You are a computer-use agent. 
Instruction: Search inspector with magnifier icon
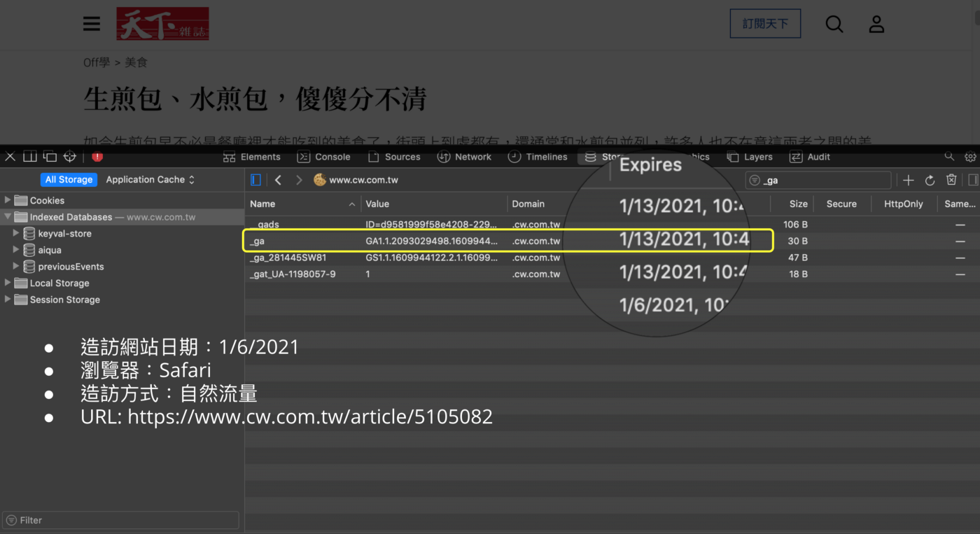pyautogui.click(x=949, y=156)
